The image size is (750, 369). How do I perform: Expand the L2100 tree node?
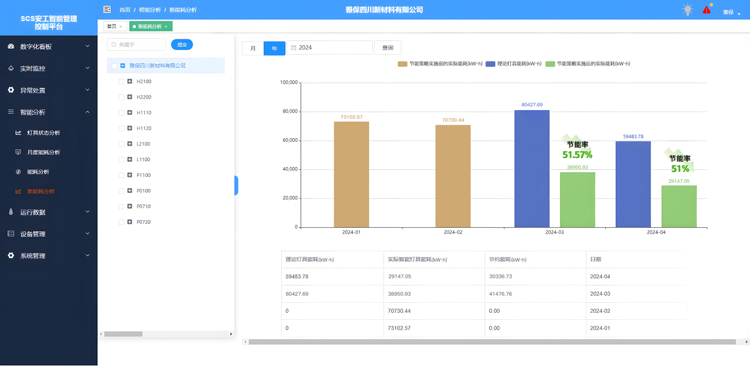(130, 144)
